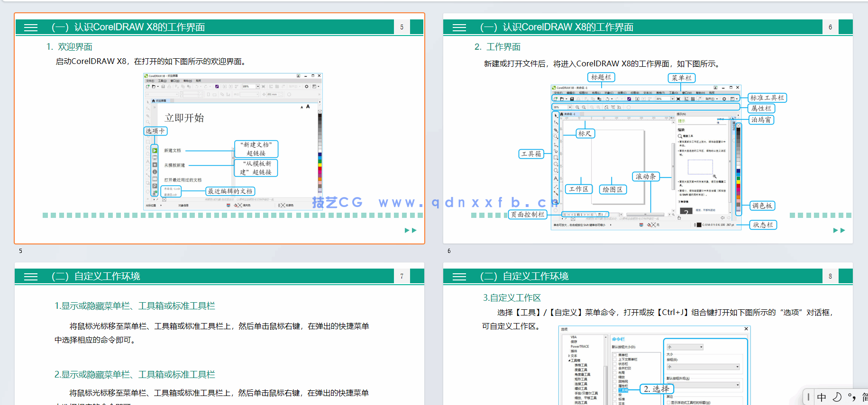Click the '滚动条' callout label
This screenshot has width=868, height=405.
tap(646, 176)
